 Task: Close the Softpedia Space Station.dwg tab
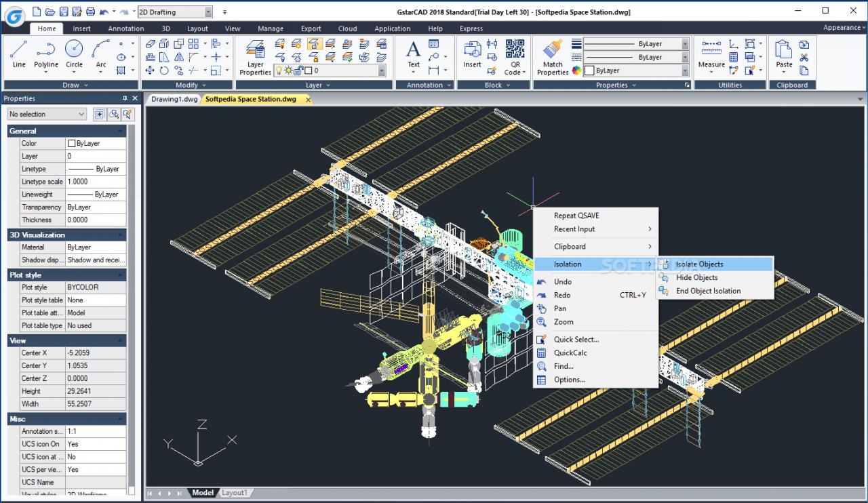coord(308,100)
